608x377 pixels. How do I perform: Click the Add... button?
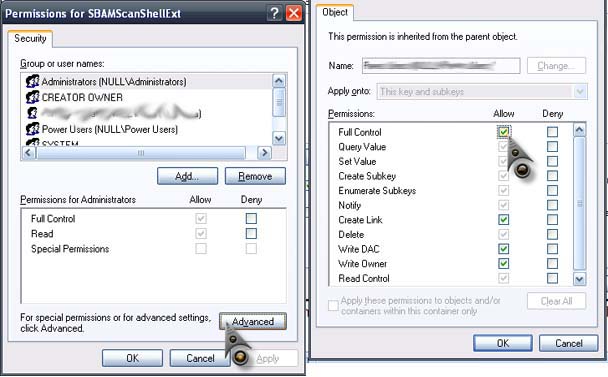coord(187,176)
